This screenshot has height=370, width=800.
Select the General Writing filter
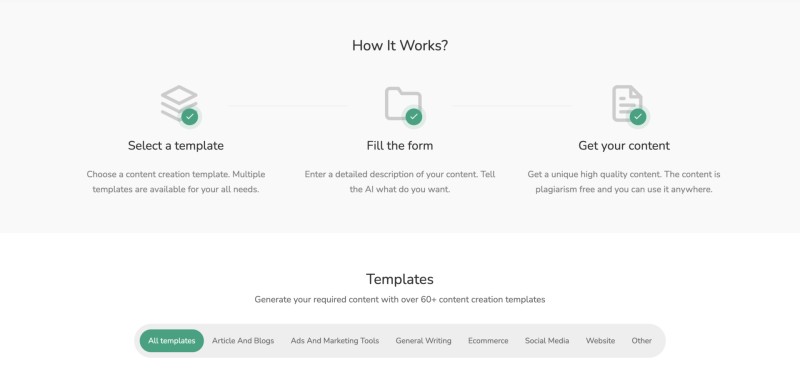(x=423, y=340)
